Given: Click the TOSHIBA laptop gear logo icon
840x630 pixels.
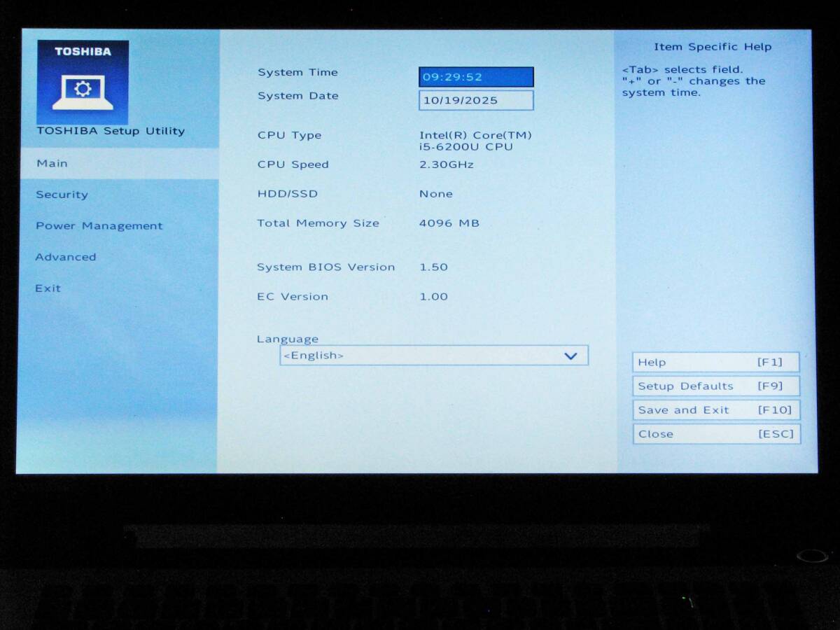Looking at the screenshot, I should pyautogui.click(x=83, y=82).
